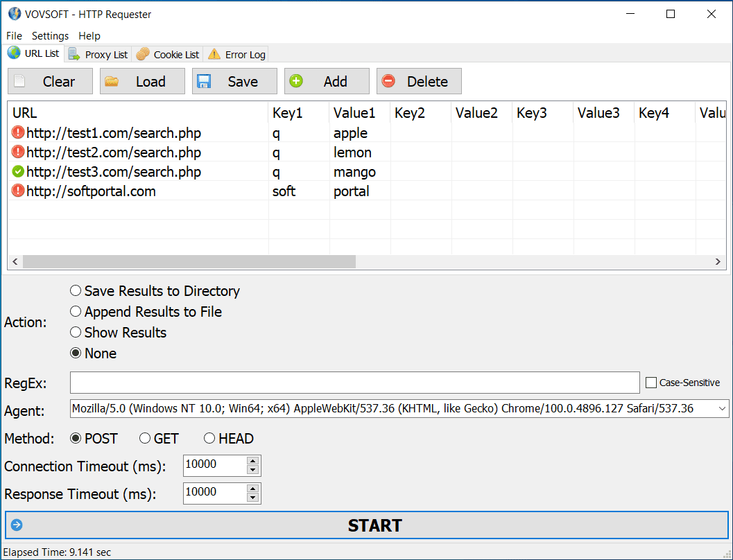
Task: Click the green check icon next to test3.com URL
Action: 18,171
